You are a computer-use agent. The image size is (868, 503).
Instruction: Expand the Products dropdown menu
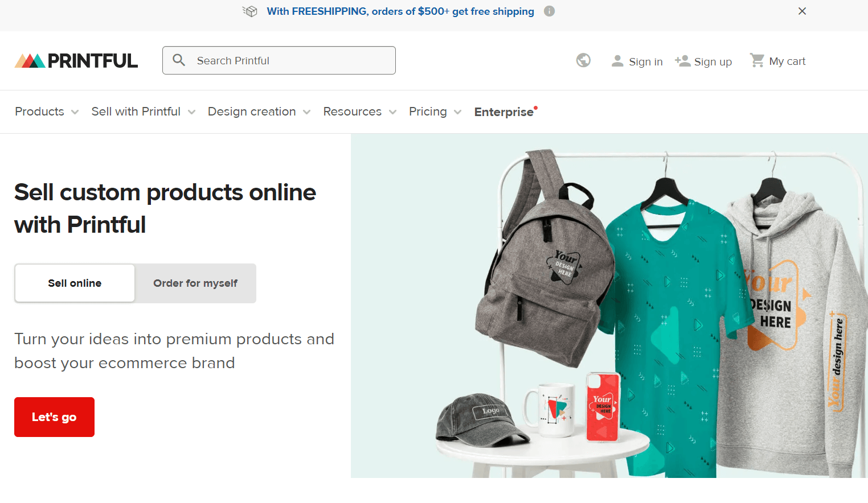point(46,112)
